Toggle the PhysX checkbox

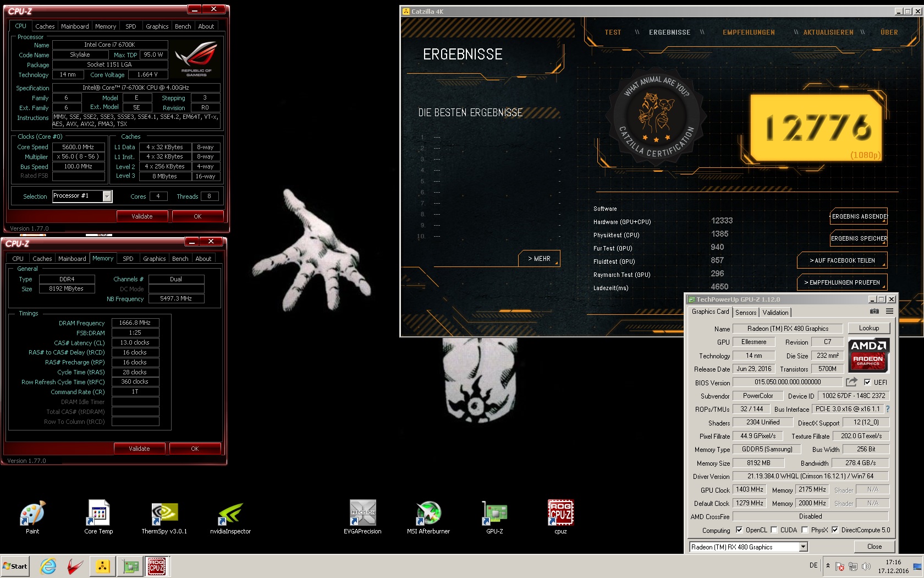point(805,530)
